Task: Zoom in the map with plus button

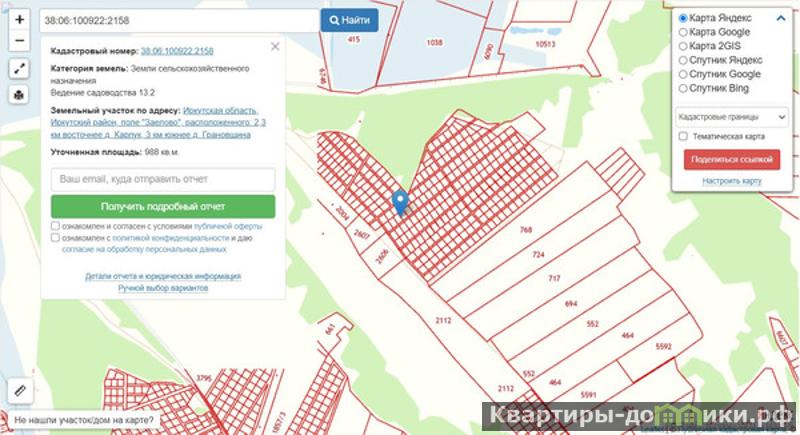Action: 20,19
